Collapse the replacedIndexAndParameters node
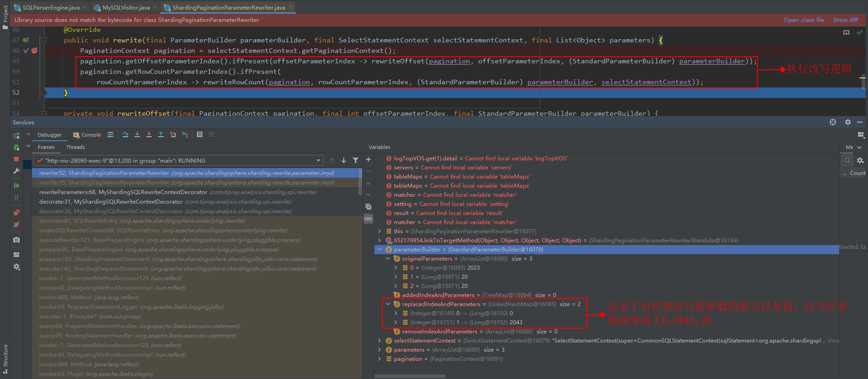 [x=388, y=304]
